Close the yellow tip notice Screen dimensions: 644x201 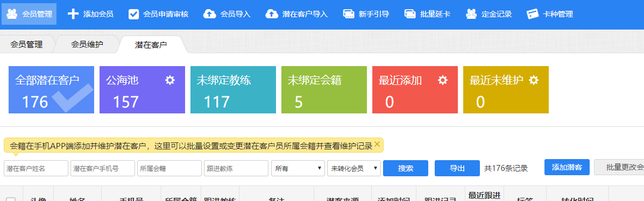pyautogui.click(x=377, y=145)
